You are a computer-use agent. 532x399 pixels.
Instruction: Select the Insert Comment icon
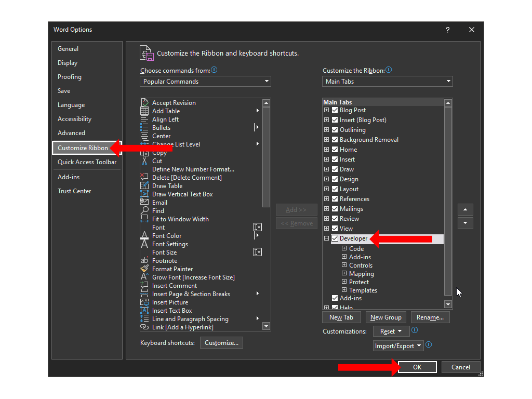tap(144, 285)
